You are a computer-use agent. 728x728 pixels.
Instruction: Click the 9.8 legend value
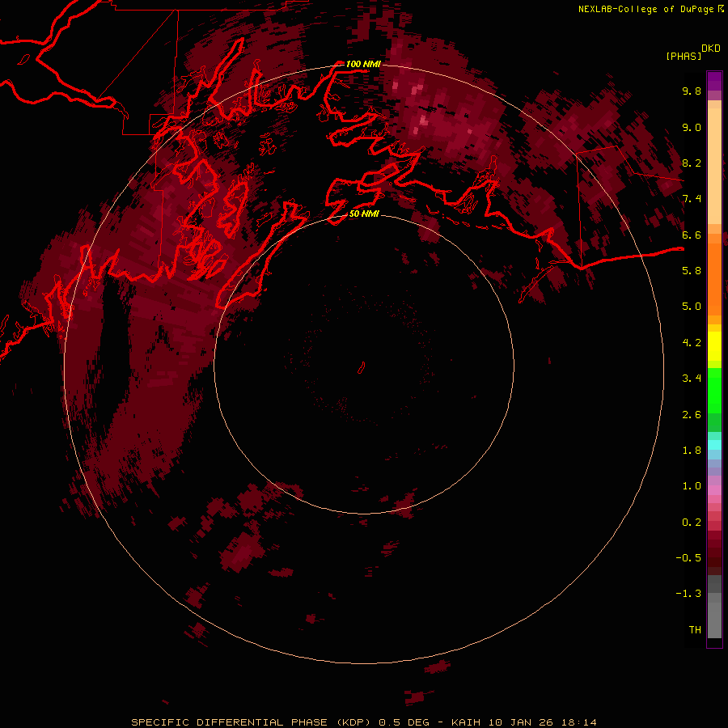[x=692, y=91]
